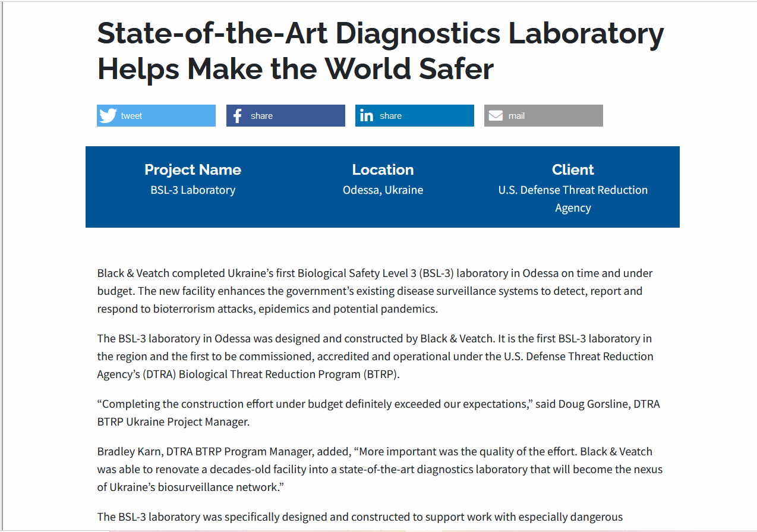Click paragraph starting The BSL-3 laboratory in Odessa
The image size is (757, 532).
(375, 357)
